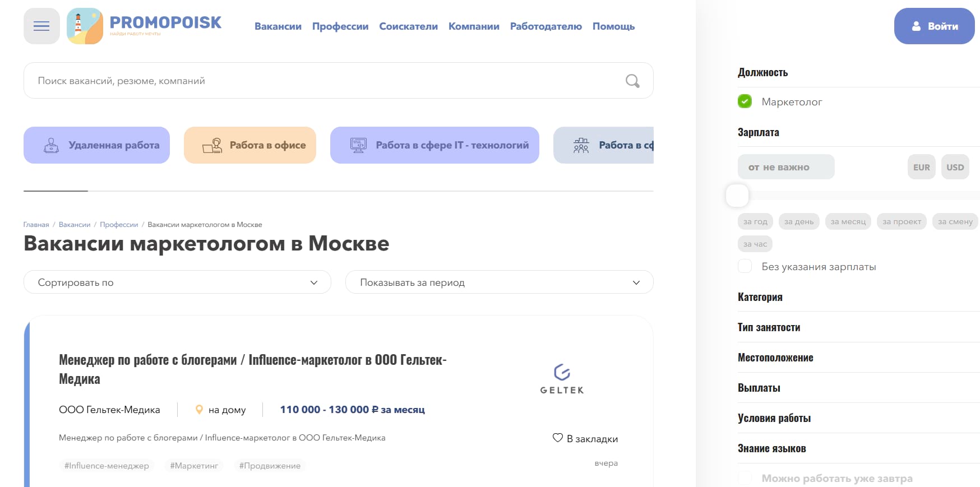980x487 pixels.
Task: Click the PROMOPOISK lighthouse logo
Action: [x=85, y=26]
